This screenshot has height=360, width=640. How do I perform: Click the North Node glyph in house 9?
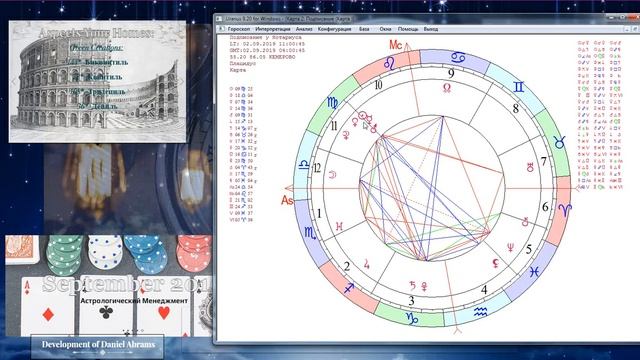(x=447, y=87)
